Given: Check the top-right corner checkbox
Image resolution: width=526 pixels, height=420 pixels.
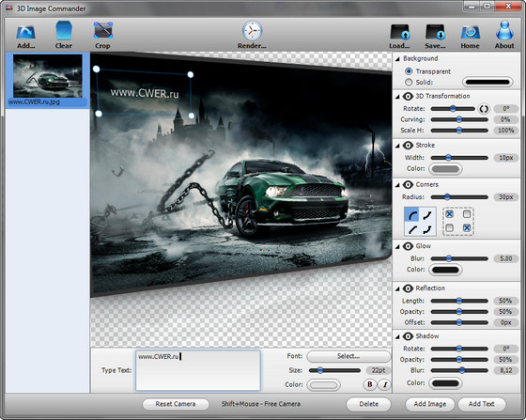Looking at the screenshot, I should click(467, 214).
